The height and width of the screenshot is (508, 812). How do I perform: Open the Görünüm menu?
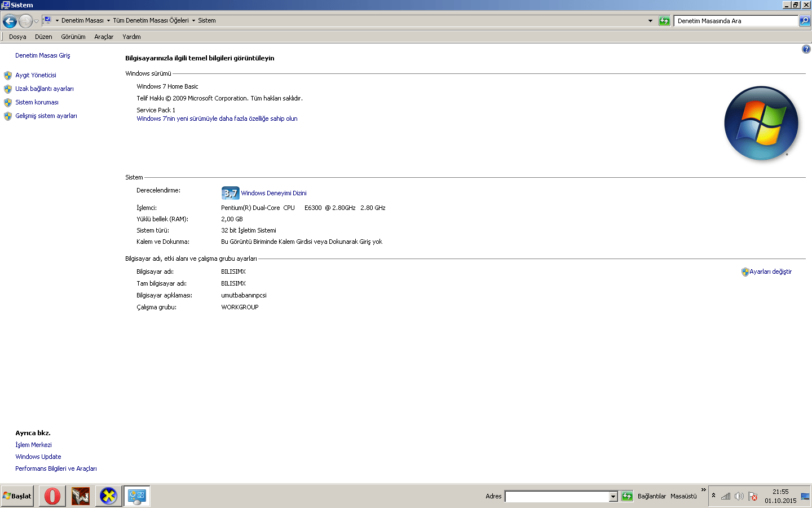(x=73, y=37)
